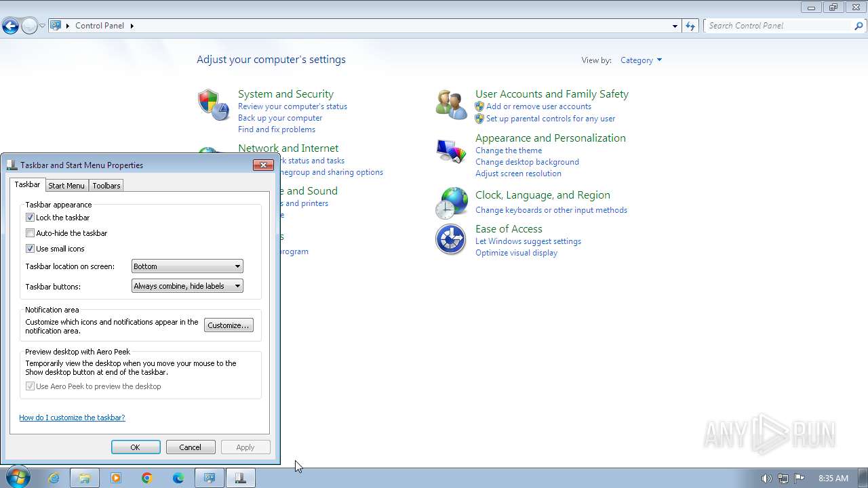
Task: Launch Microsoft Edge from the taskbar
Action: click(x=178, y=478)
